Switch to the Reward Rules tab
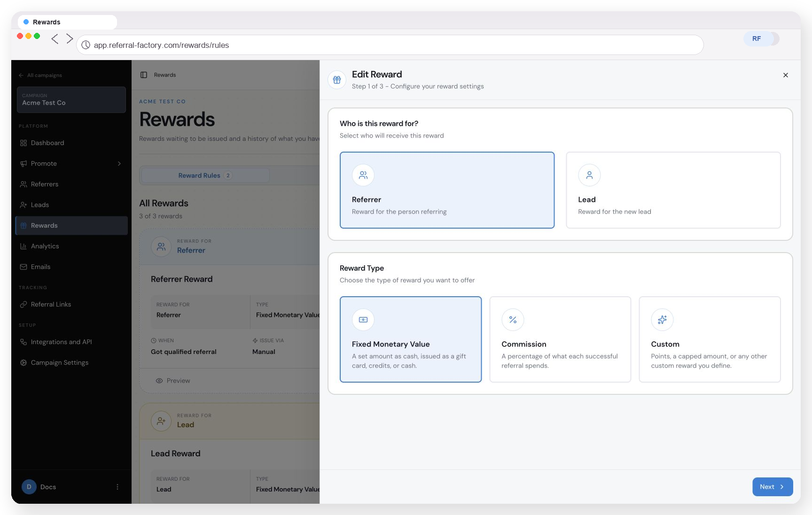 click(205, 176)
